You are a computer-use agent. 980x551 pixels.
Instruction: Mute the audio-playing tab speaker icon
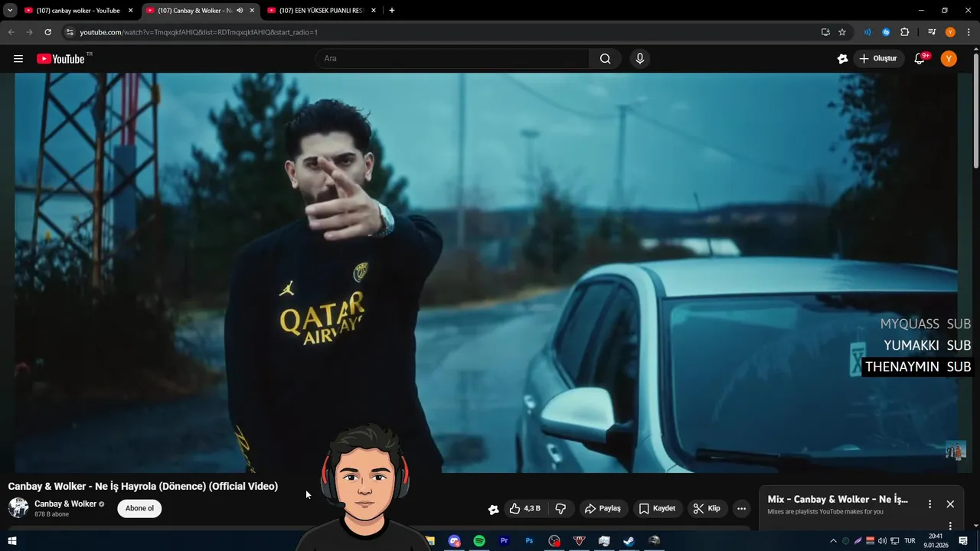click(x=240, y=11)
